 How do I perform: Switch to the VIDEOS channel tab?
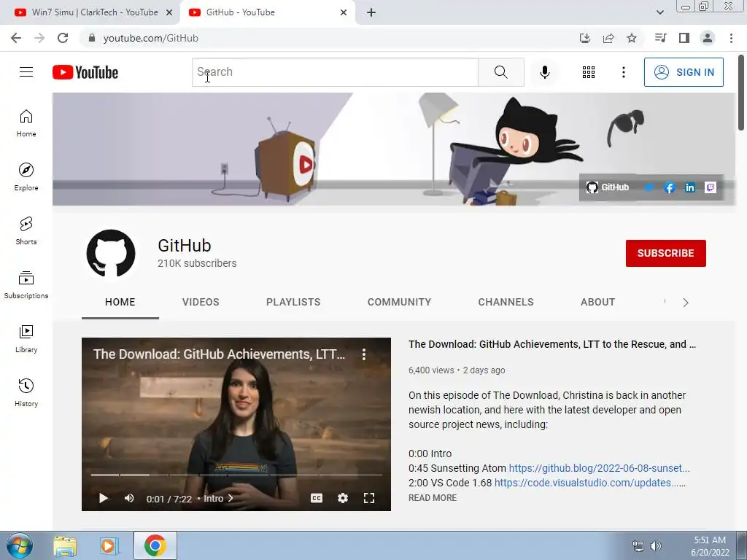tap(201, 302)
